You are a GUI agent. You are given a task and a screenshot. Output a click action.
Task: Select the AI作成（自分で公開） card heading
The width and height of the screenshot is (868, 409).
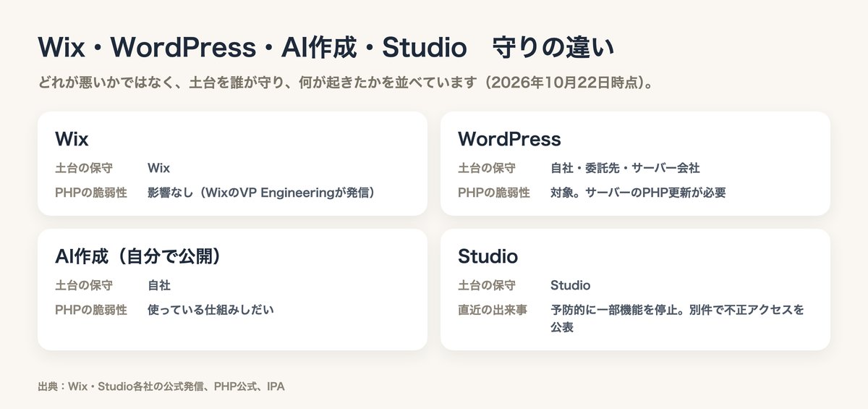[x=137, y=256]
